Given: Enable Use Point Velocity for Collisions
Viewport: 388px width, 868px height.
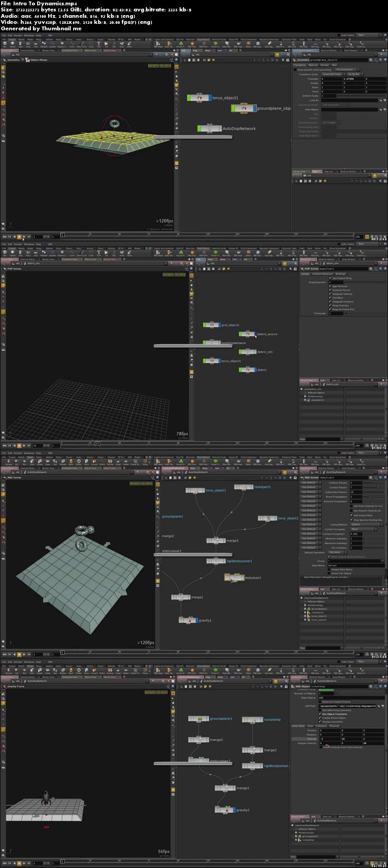Looking at the screenshot, I should (x=351, y=506).
